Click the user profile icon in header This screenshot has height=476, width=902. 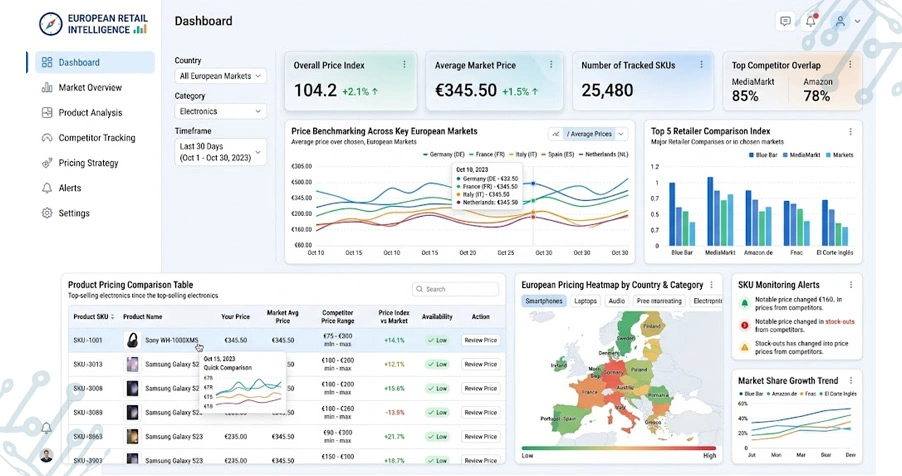840,21
